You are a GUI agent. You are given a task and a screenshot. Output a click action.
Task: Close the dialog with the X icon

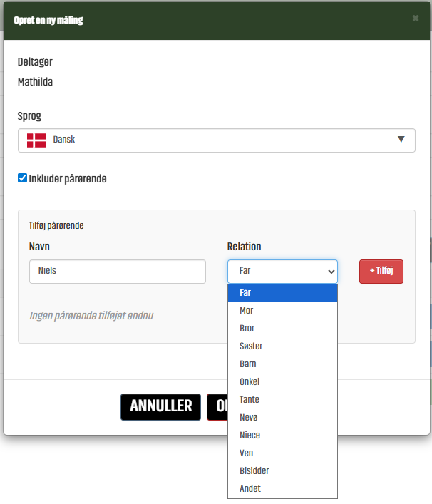416,19
